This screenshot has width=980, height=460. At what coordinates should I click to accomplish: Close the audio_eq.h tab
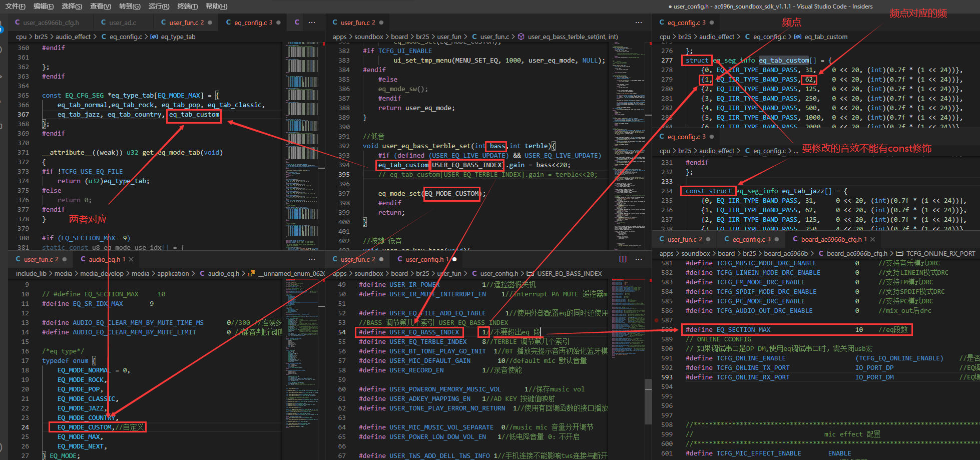click(131, 259)
